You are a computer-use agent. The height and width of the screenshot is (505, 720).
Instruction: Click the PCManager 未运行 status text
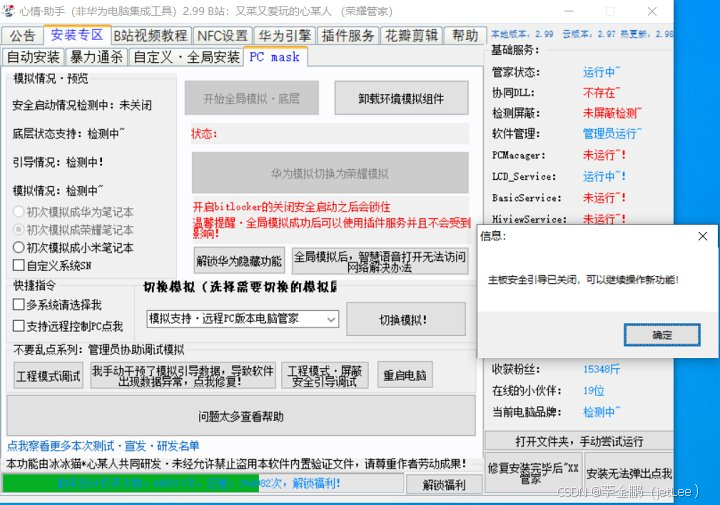point(604,155)
